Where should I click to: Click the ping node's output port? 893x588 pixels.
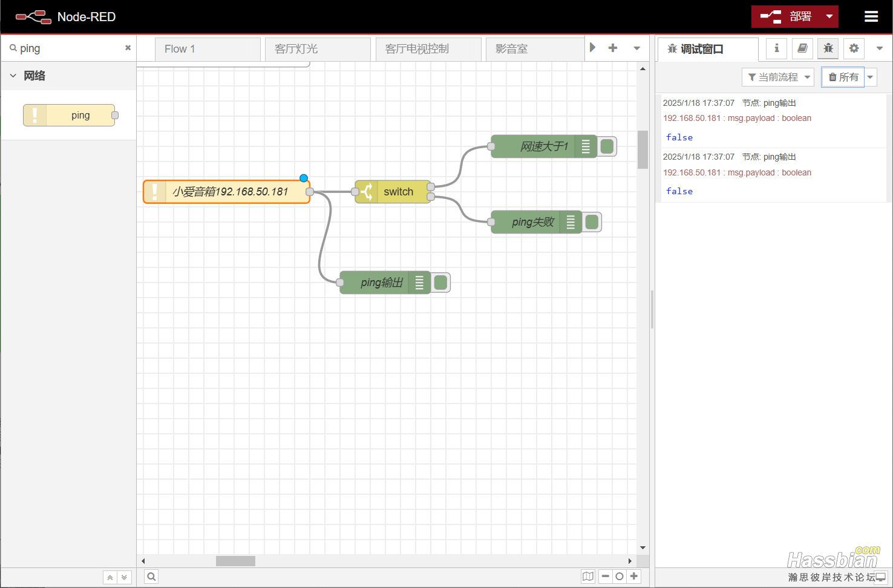click(x=310, y=192)
